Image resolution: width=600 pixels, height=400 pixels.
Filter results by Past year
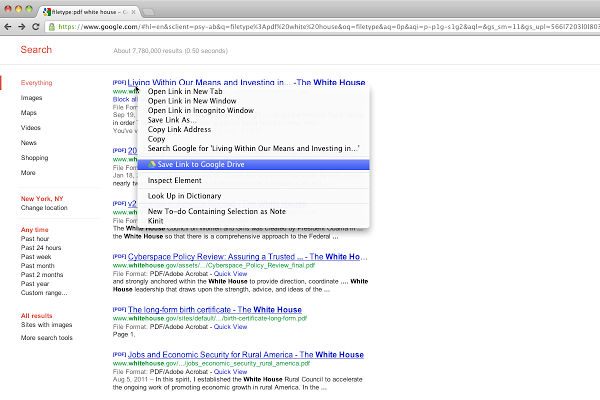35,284
